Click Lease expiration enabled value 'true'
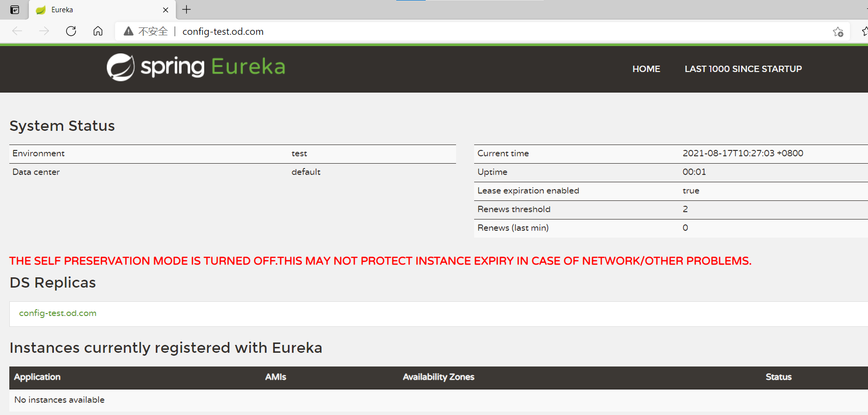 (691, 191)
